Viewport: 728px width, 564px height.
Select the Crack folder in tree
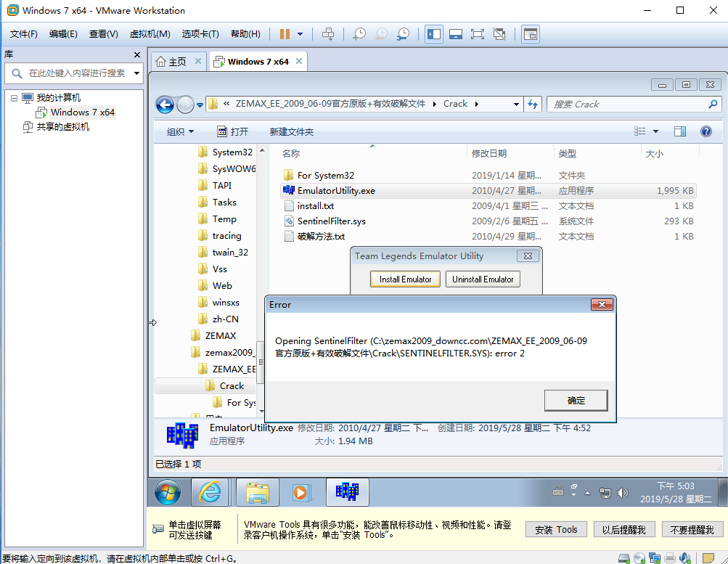(232, 386)
